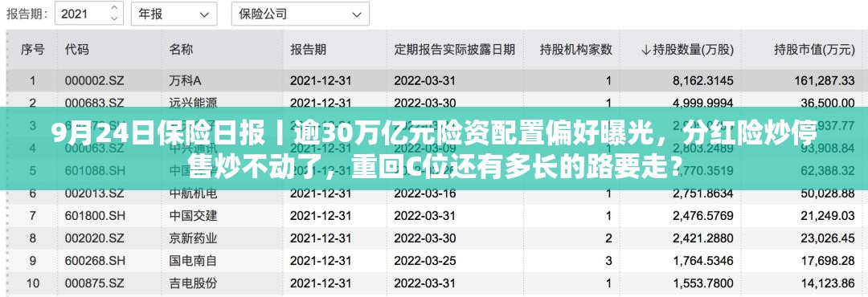Select stock code 601800.SH
This screenshot has height=297, width=868.
[x=95, y=216]
